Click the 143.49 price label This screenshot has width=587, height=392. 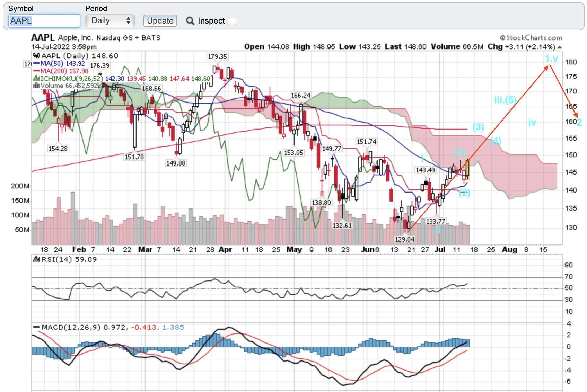(x=425, y=170)
